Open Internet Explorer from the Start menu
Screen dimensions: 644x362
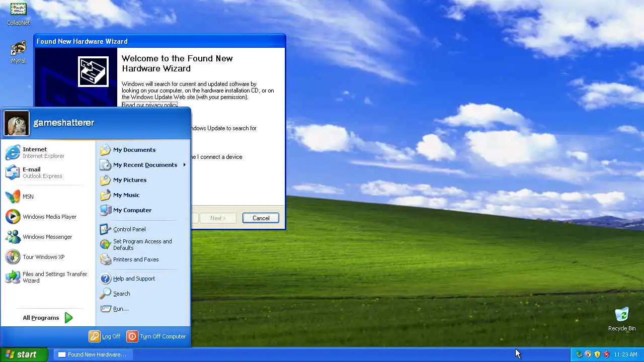click(48, 152)
